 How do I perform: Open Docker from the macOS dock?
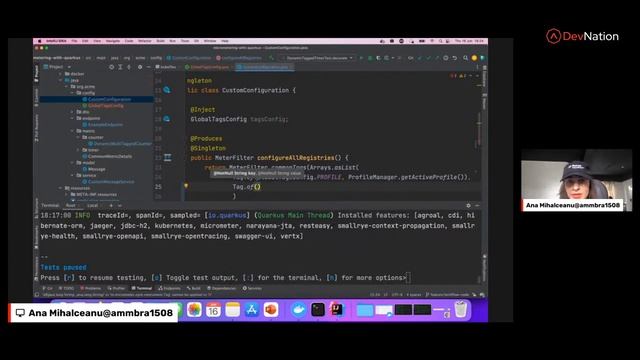click(298, 310)
